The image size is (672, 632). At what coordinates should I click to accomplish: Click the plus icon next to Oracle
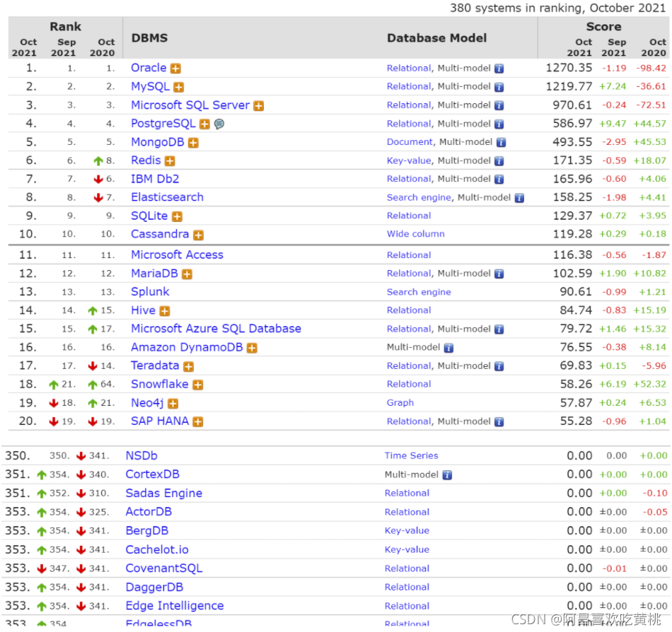(175, 69)
